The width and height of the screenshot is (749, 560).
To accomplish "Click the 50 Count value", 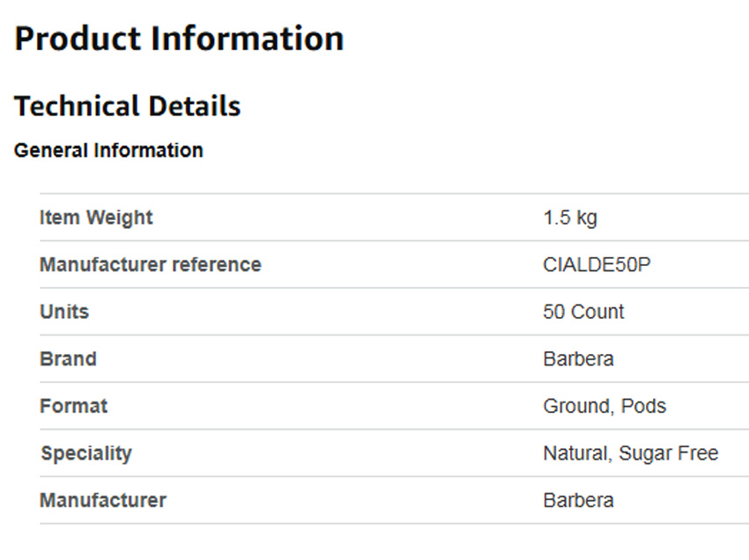I will 583,312.
